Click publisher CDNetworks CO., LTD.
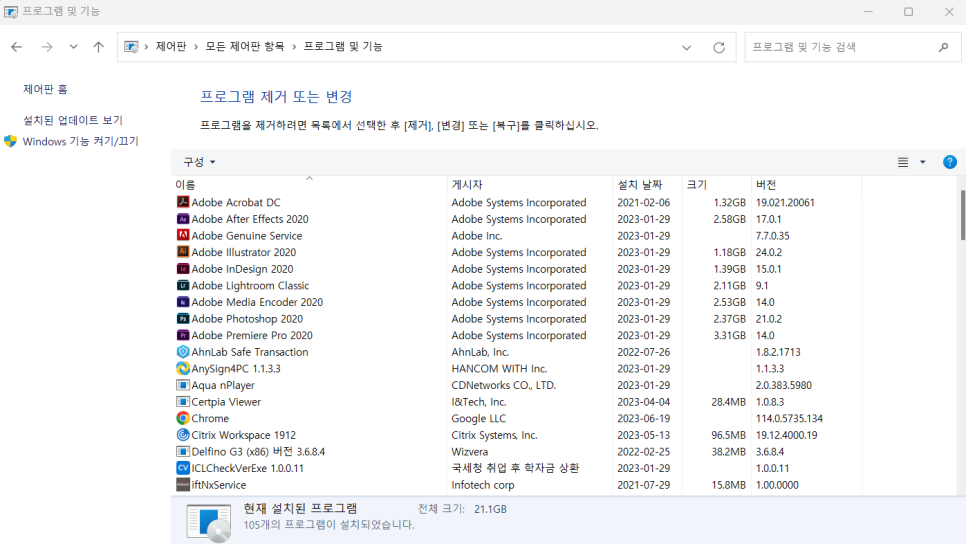Viewport: 966px width, 544px height. point(504,385)
